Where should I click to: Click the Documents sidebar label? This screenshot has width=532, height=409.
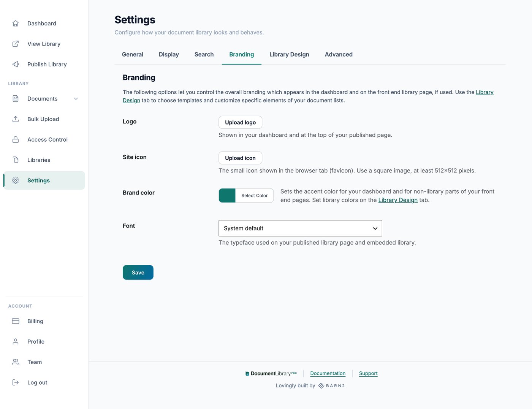(x=42, y=99)
